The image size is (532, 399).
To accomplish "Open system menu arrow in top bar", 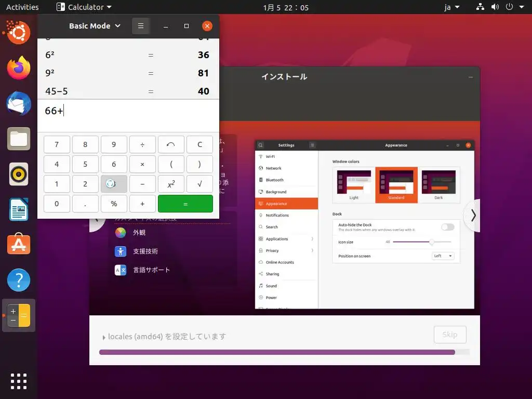I will pos(522,7).
